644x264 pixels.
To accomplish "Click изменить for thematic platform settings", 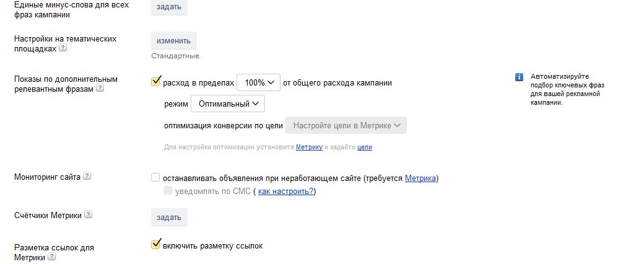I will pos(174,41).
